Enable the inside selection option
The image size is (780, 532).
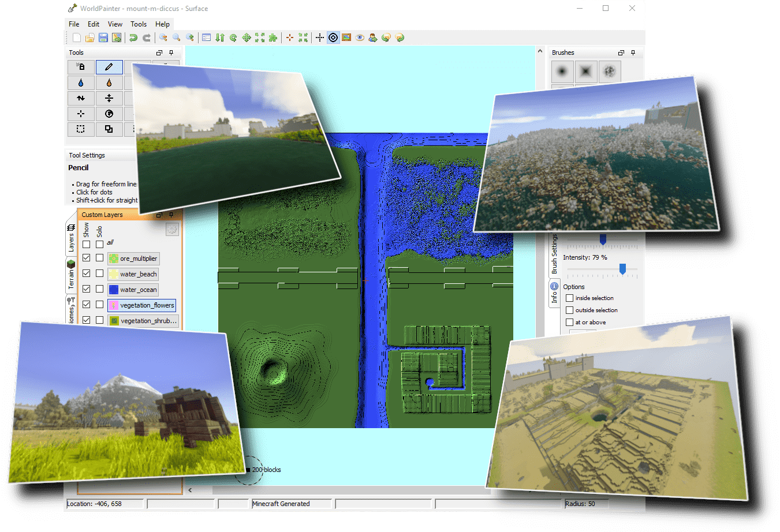click(570, 298)
